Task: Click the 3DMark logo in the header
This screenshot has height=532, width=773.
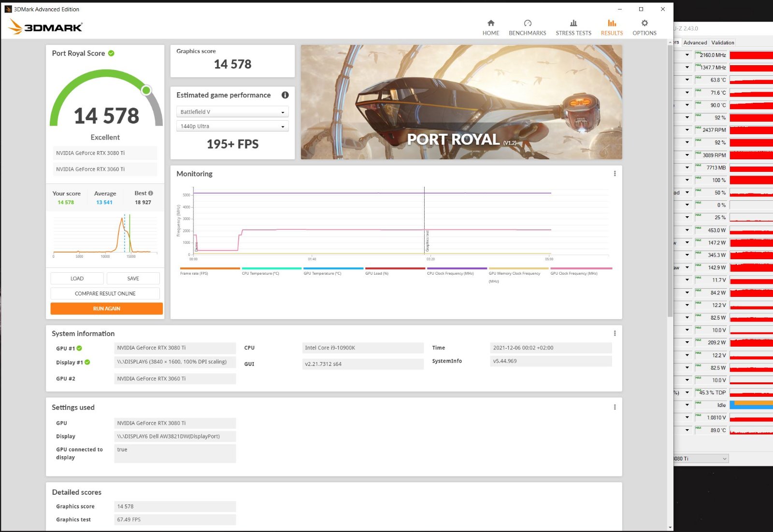Action: pos(46,27)
